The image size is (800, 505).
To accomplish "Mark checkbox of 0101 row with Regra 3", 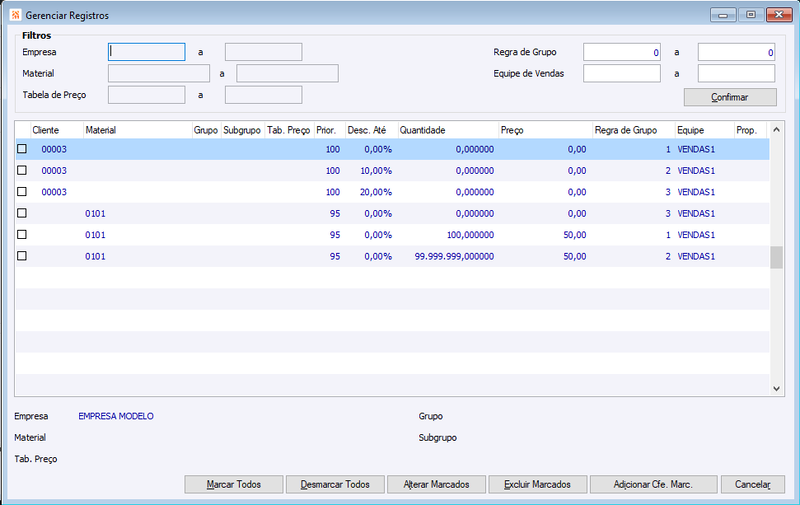I will click(x=22, y=213).
